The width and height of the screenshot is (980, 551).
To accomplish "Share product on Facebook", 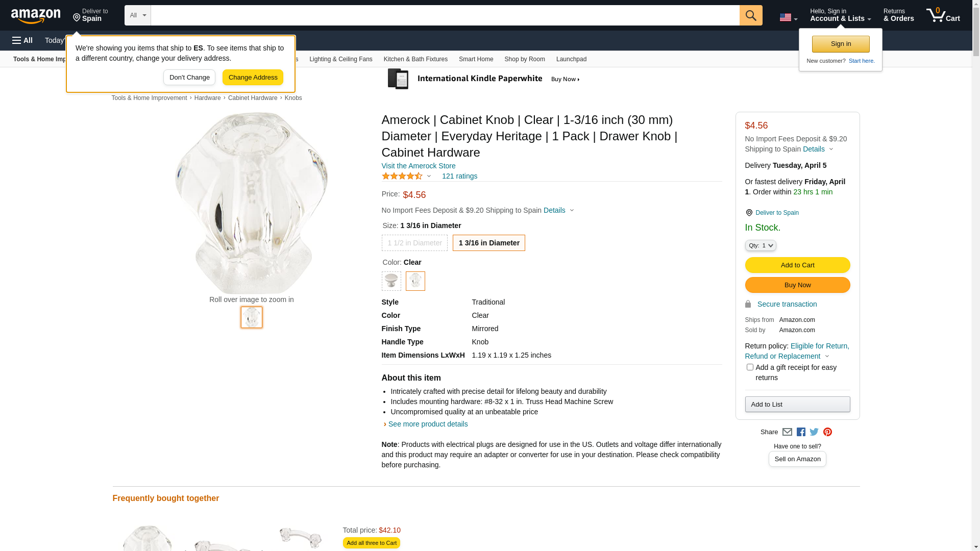I will [801, 432].
